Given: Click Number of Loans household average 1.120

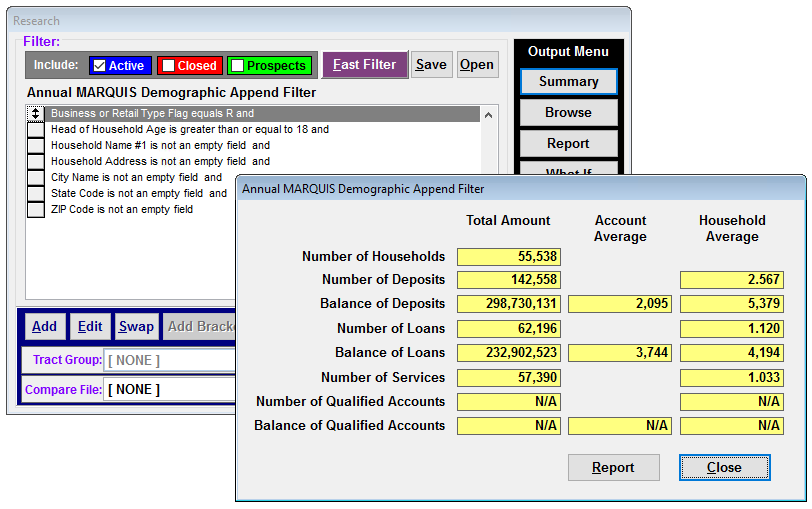Looking at the screenshot, I should point(732,329).
